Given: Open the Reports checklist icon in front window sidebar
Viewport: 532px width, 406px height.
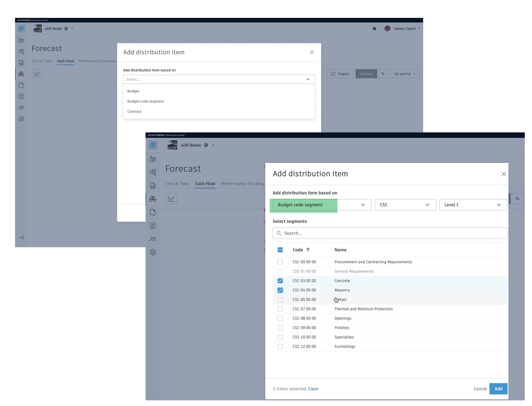Looking at the screenshot, I should tap(153, 226).
